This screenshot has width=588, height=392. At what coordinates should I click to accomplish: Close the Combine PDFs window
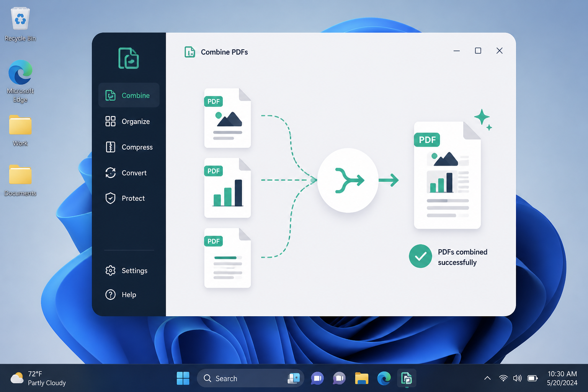point(500,51)
